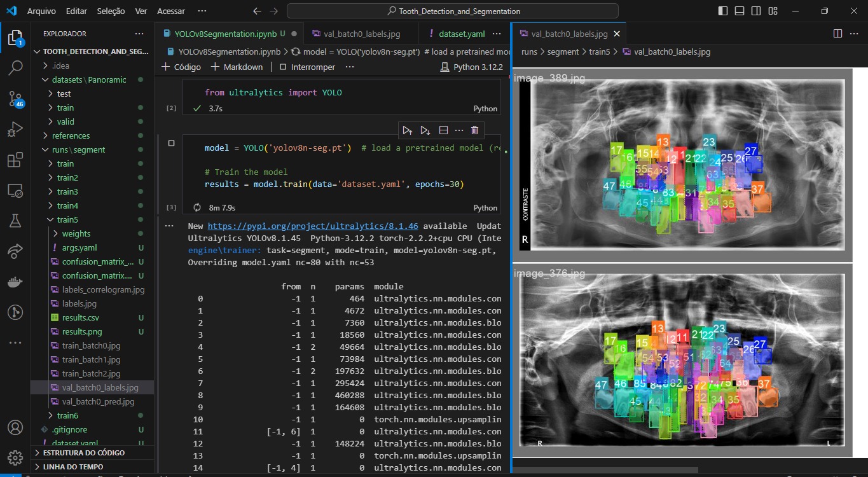Toggle the cell execution checkbox beside model cell
Viewport: 868px width, 477px height.
171,144
